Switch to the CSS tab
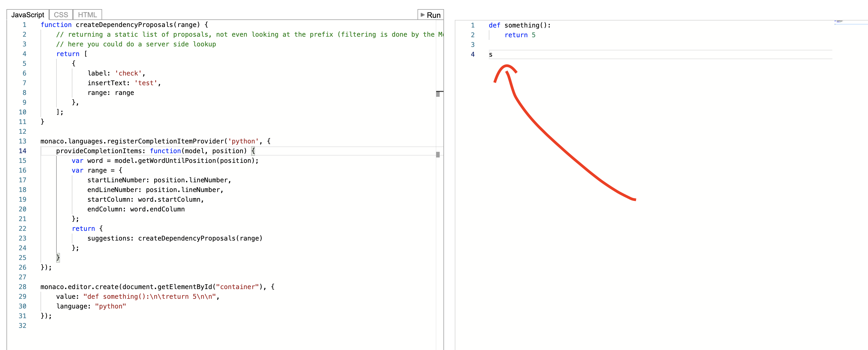Screen dimensions: 868x350 (x=61, y=15)
